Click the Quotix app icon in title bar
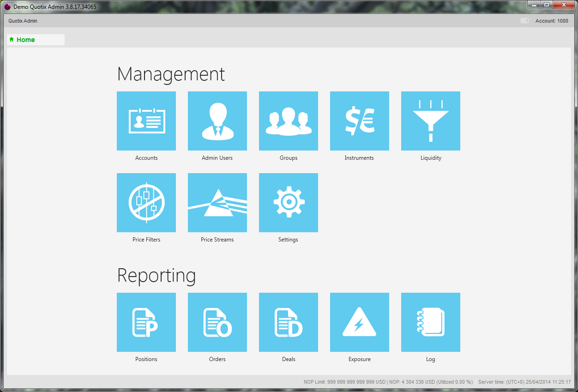The image size is (578, 392). (x=7, y=7)
